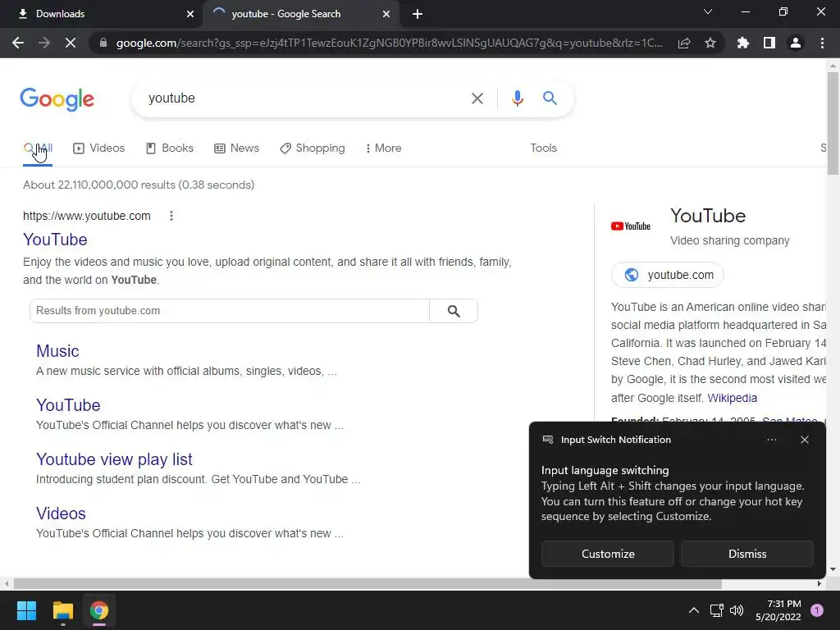840x630 pixels.
Task: Click the youtube.com site search button
Action: pyautogui.click(x=454, y=311)
